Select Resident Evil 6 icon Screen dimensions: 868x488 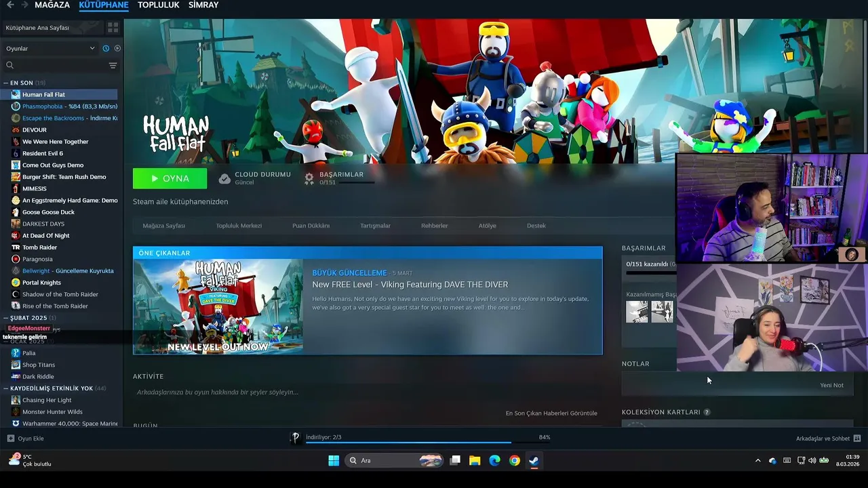[16, 153]
